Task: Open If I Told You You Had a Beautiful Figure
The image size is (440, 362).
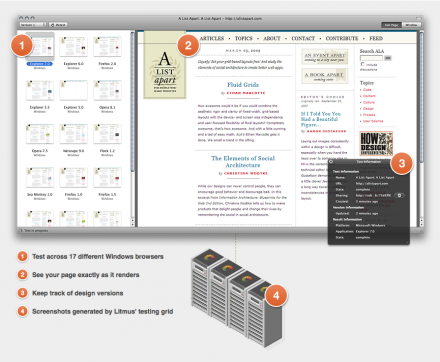Action: pos(321,119)
